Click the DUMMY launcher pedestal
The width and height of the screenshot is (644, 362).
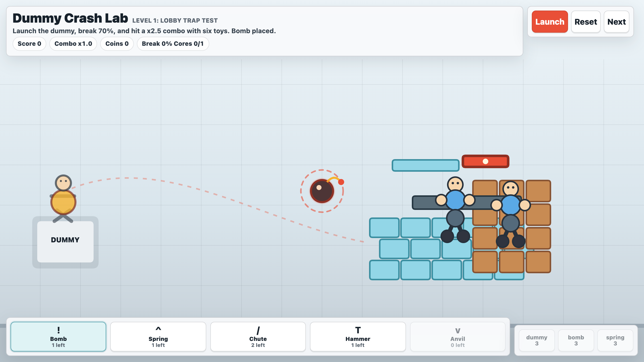coord(65,242)
